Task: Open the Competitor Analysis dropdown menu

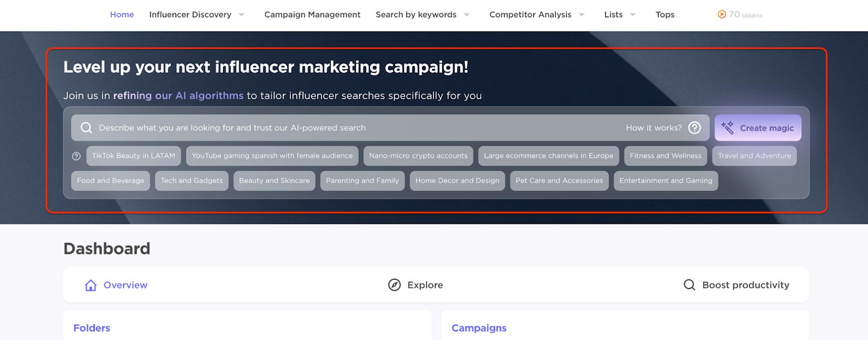Action: click(582, 15)
